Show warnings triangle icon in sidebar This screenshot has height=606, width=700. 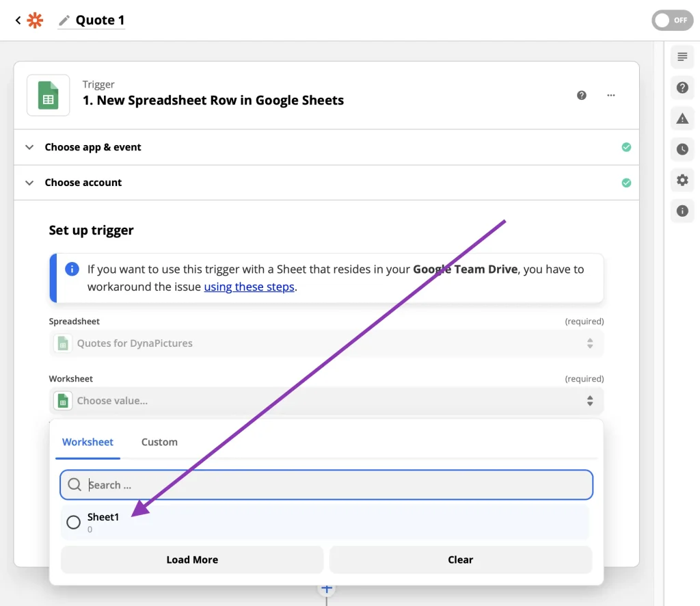click(x=682, y=118)
